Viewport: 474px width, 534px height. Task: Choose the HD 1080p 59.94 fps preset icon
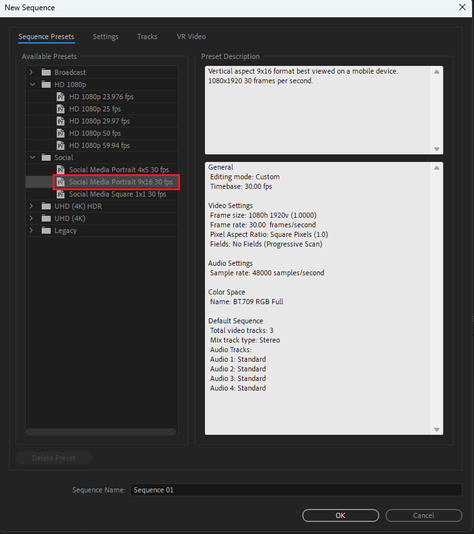click(61, 145)
